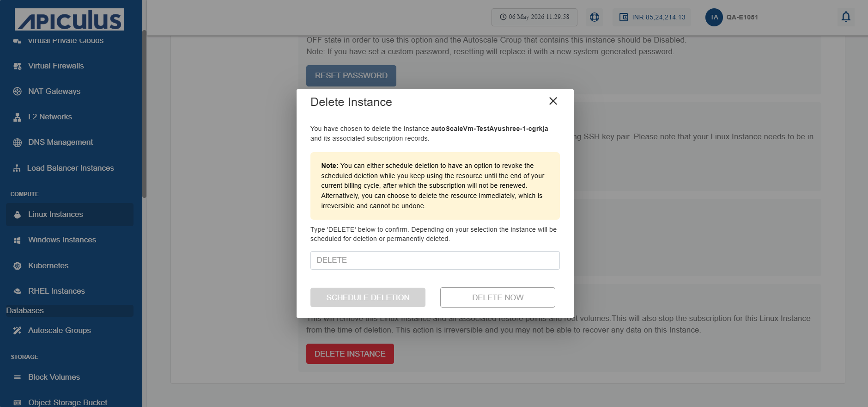This screenshot has width=868, height=407.
Task: Open notifications bell icon
Action: [x=846, y=17]
